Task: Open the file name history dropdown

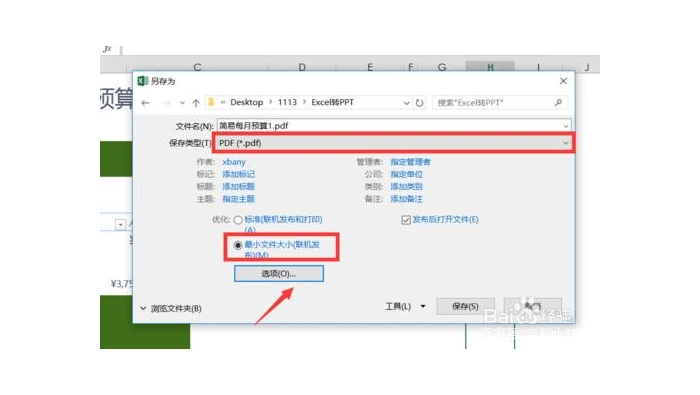Action: (x=566, y=126)
